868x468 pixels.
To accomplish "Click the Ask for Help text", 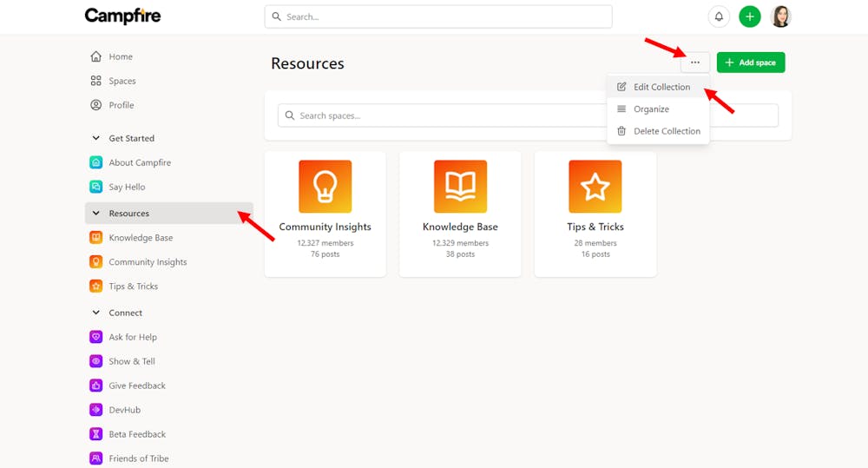I will 133,337.
